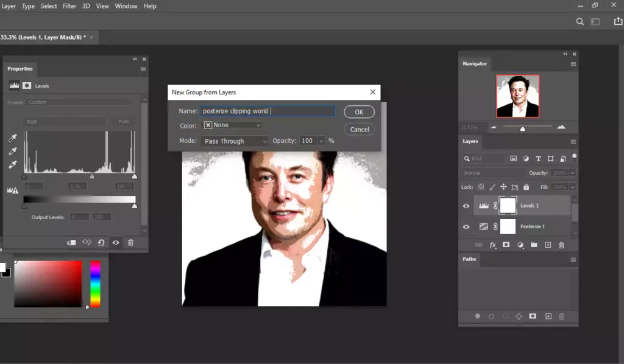Create a new group folder icon
This screenshot has height=364, width=624.
click(x=534, y=245)
